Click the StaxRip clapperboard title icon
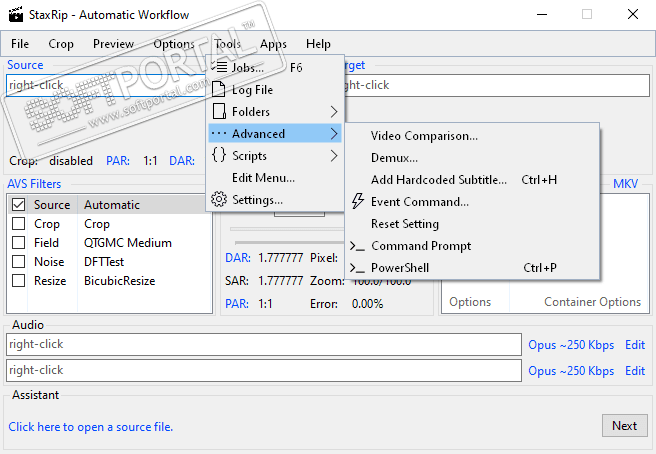The width and height of the screenshot is (656, 454). point(16,14)
